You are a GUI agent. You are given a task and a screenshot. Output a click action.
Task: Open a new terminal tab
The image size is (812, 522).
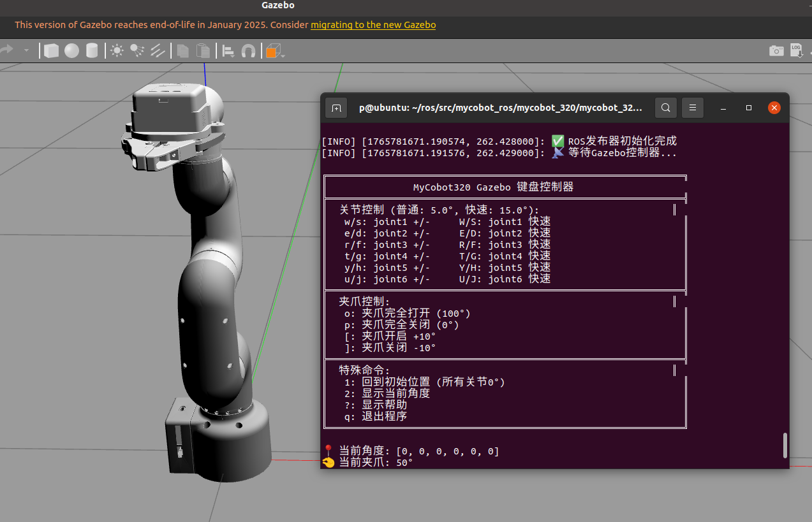point(336,108)
